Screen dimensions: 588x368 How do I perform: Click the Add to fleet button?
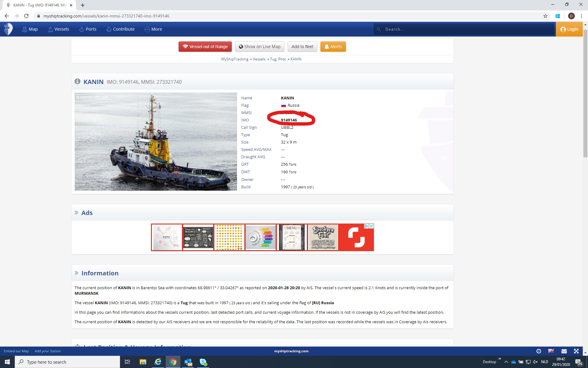coord(302,47)
